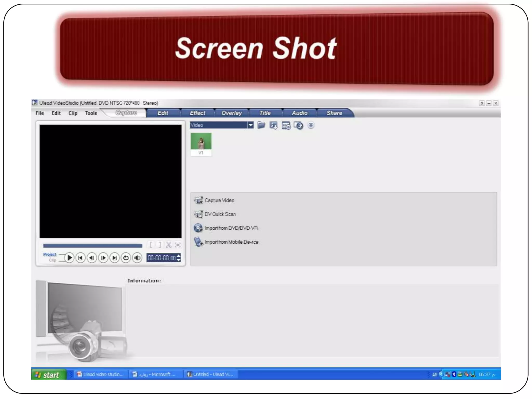Expand library with double-chevron button
This screenshot has width=532, height=399.
click(x=311, y=125)
